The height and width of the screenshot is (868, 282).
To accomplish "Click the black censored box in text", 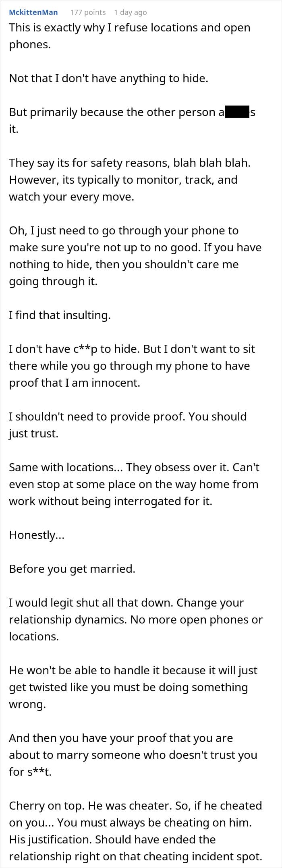I will point(237,112).
